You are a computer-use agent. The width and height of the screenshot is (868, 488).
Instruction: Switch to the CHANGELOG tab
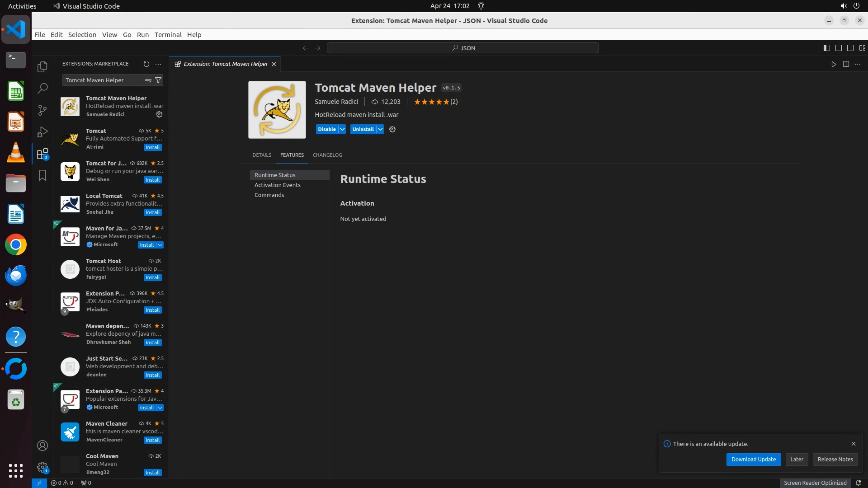(x=327, y=155)
